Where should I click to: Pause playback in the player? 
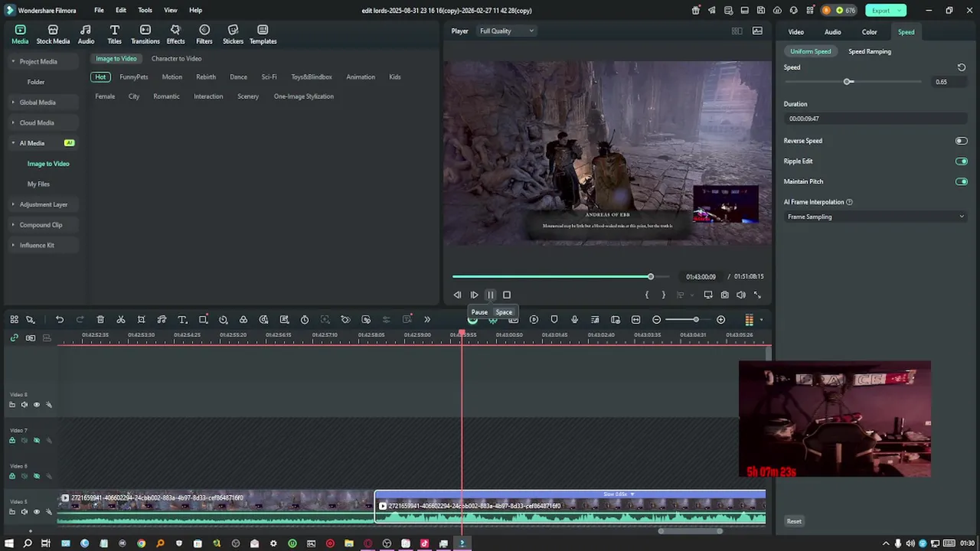point(491,295)
